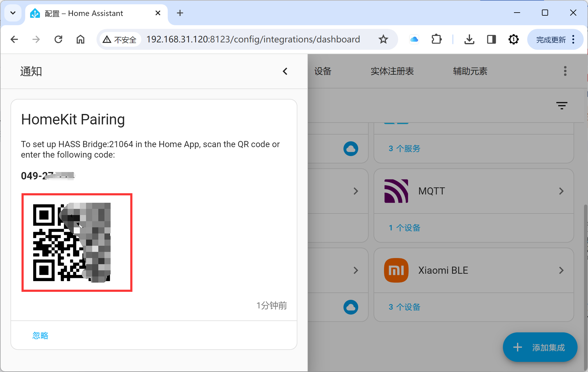This screenshot has width=588, height=372.
Task: Go to browser home page
Action: tap(80, 39)
